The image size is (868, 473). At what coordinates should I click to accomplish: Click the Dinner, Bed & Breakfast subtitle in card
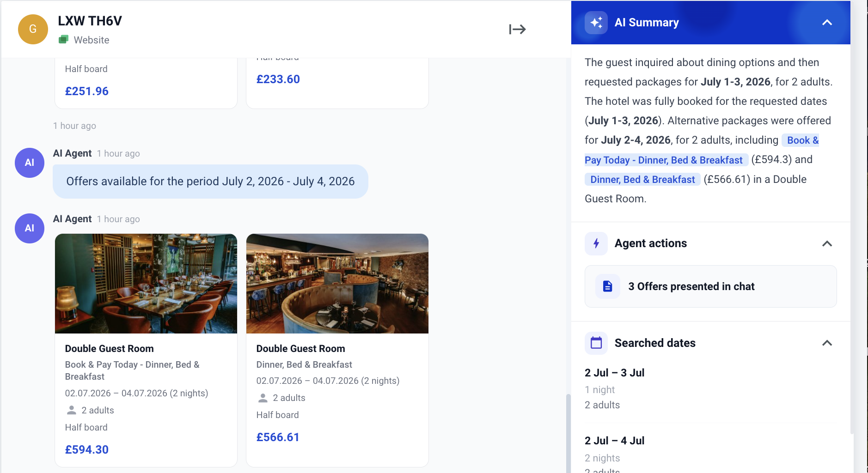coord(304,364)
